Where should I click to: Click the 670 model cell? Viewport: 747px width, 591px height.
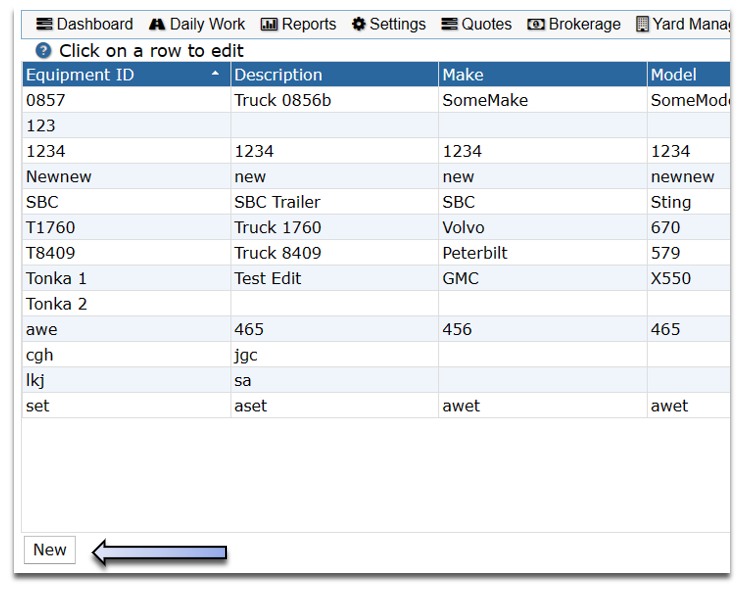(x=689, y=228)
